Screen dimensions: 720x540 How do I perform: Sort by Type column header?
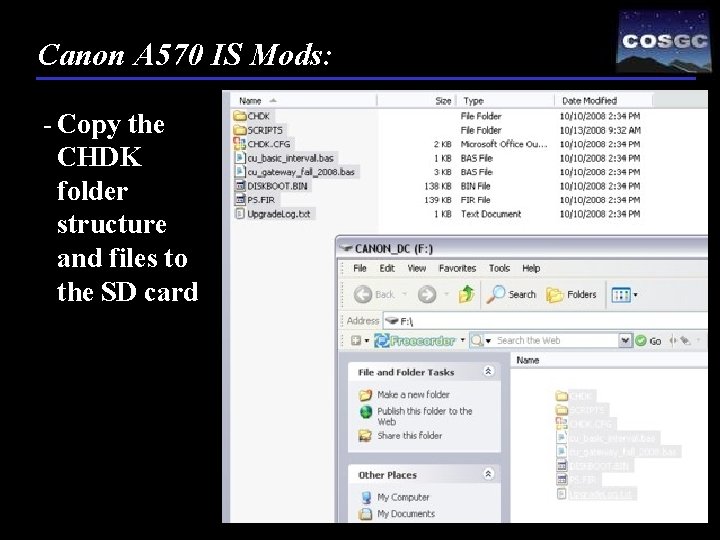pos(505,101)
